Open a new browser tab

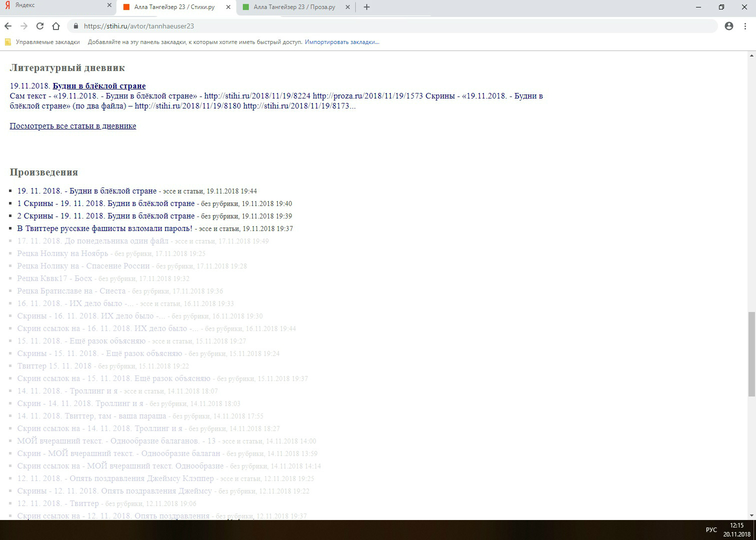click(367, 7)
